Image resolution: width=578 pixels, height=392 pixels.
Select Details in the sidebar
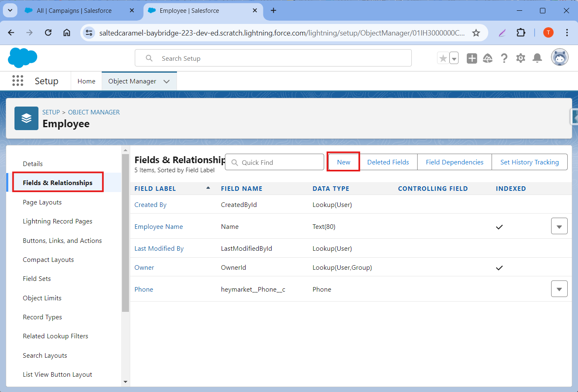[33, 164]
